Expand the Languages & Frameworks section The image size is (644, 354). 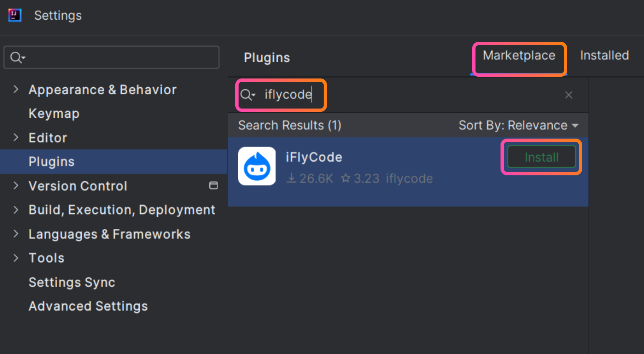pyautogui.click(x=16, y=234)
